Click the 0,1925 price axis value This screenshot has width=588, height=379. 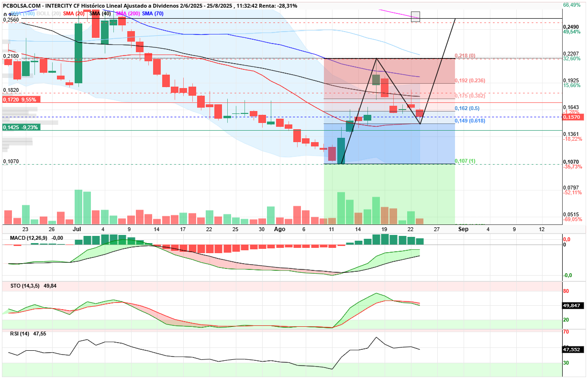click(x=571, y=80)
